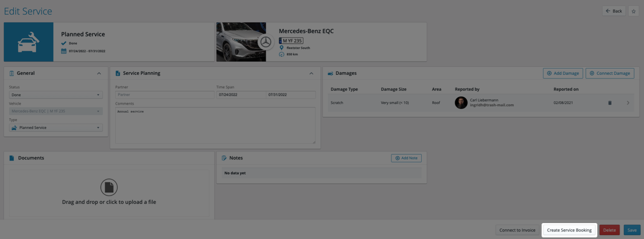Click the Damage Size column header
The image size is (644, 239).
click(394, 89)
